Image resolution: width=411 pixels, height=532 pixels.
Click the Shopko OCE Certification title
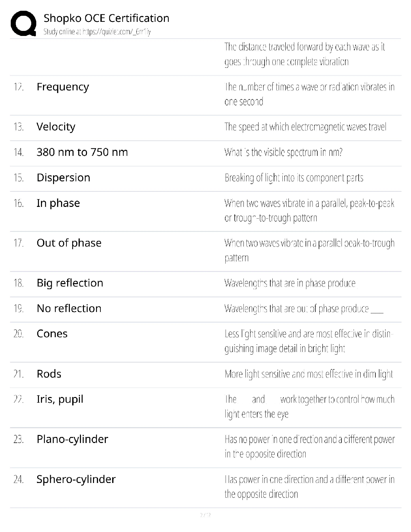point(106,18)
